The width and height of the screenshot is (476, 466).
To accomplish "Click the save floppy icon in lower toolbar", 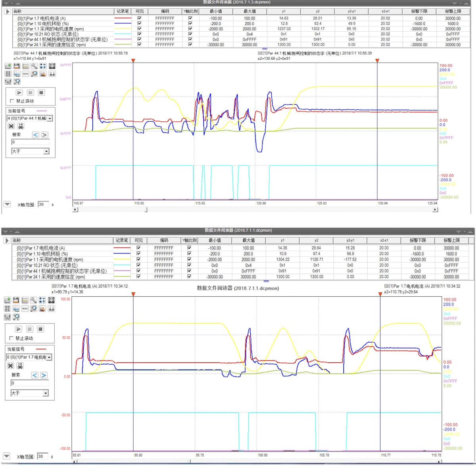I will (16, 300).
